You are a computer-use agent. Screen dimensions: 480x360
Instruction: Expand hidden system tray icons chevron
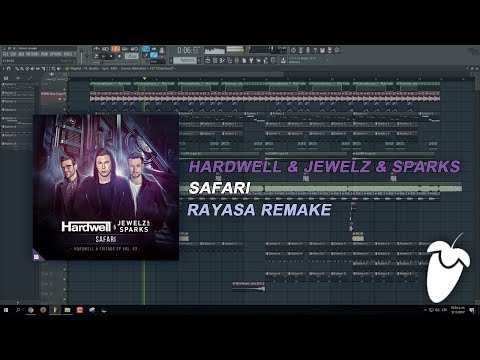pos(425,310)
